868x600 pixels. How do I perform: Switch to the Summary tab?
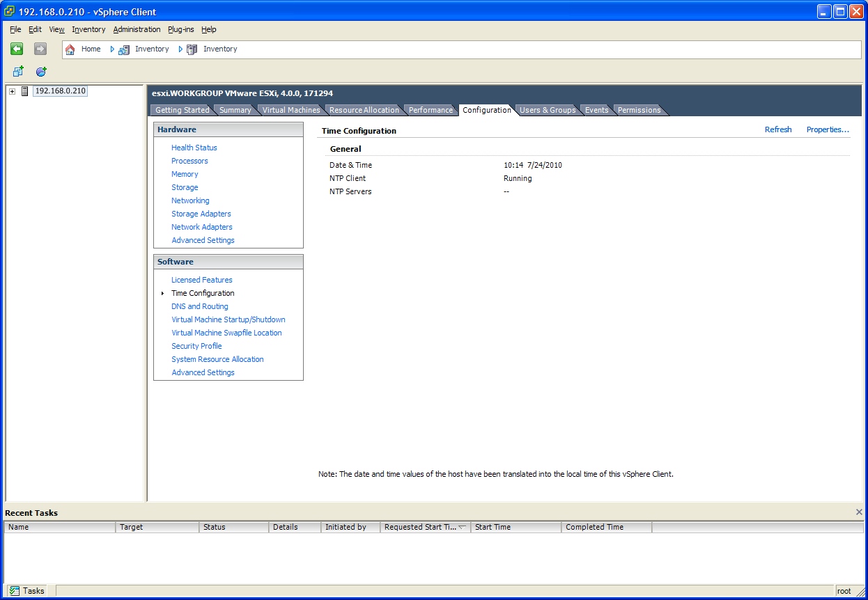[235, 110]
